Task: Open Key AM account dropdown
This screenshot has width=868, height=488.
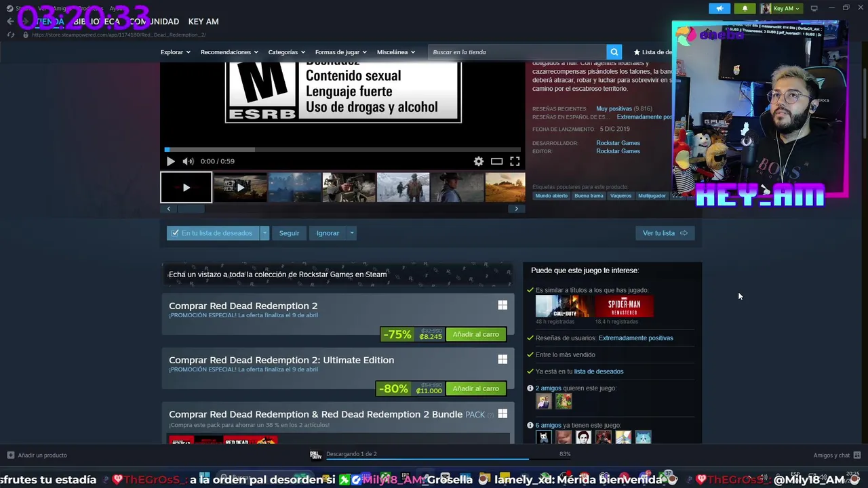Action: click(x=781, y=8)
